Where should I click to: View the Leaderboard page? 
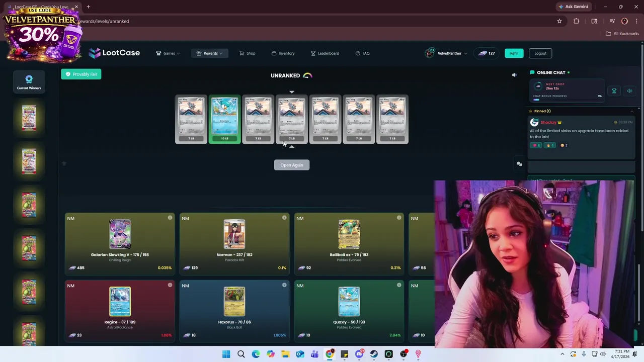coord(325,53)
